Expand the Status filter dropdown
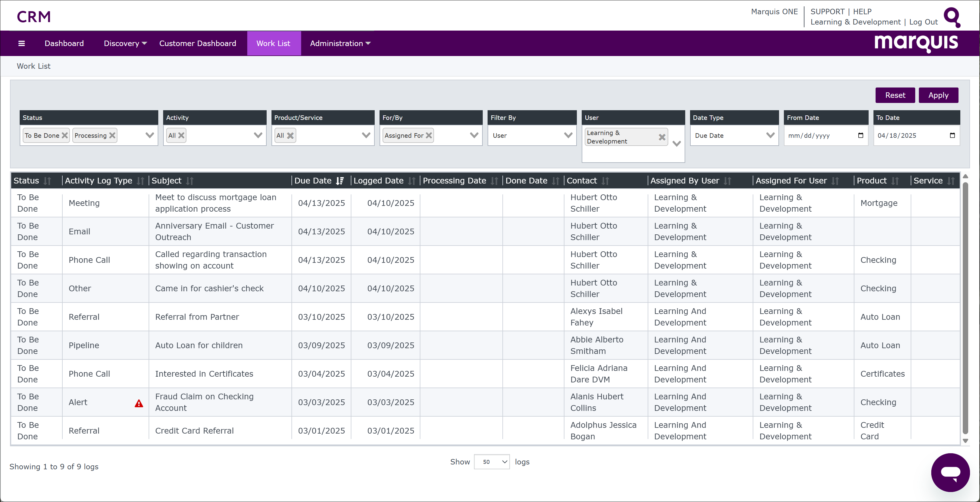Image resolution: width=980 pixels, height=502 pixels. click(150, 135)
